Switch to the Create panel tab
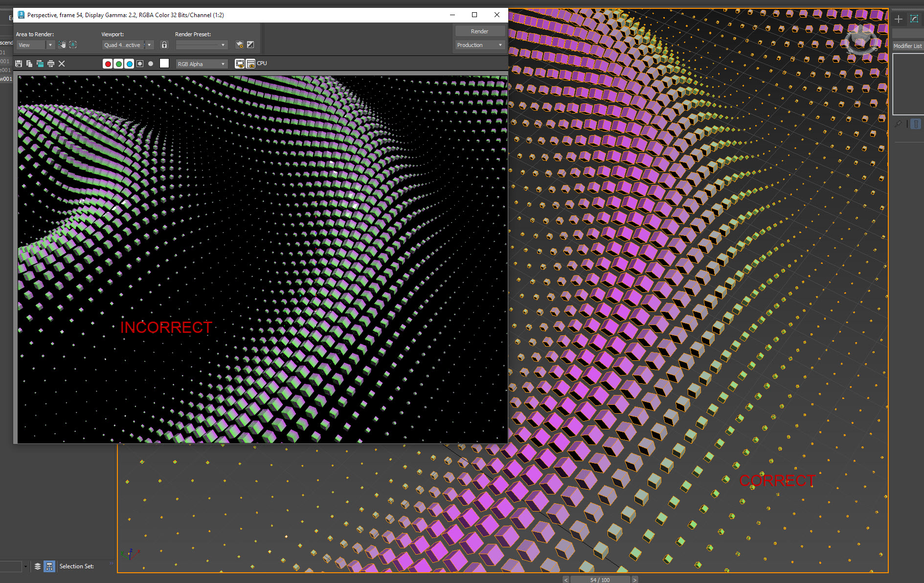This screenshot has height=583, width=924. pos(899,19)
